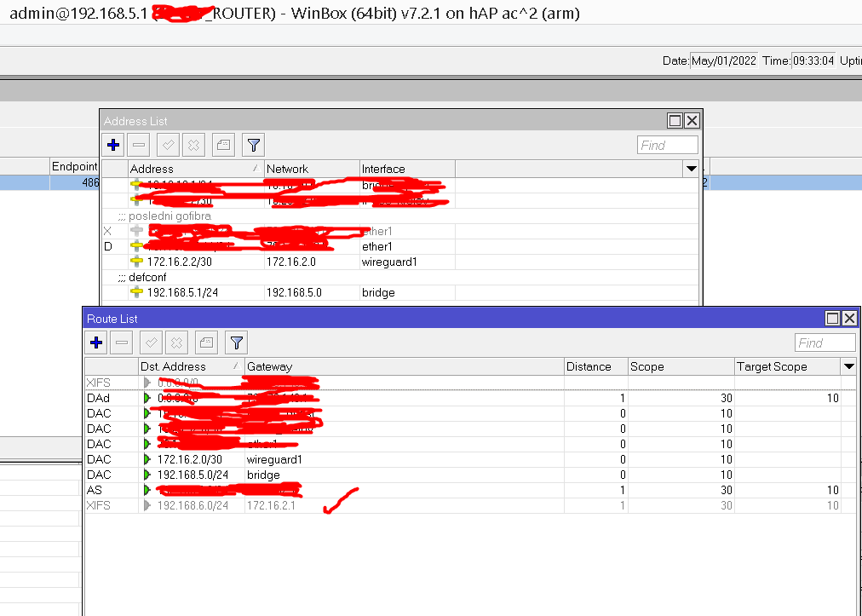Select route 172.16.2.0/30 via wireguard1
Viewport: 862px width, 616px height.
[x=470, y=459]
